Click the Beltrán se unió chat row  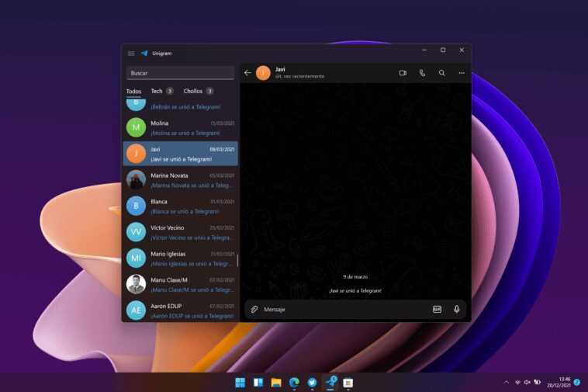click(181, 106)
